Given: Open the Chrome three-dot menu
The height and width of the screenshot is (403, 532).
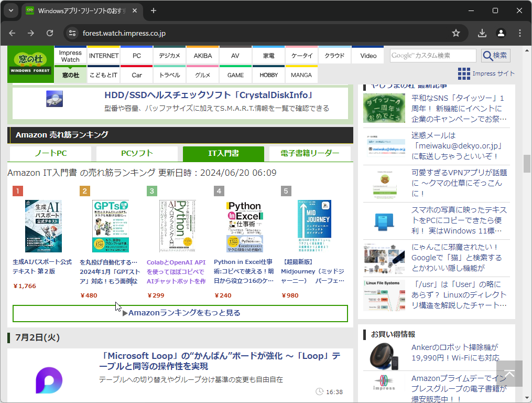Looking at the screenshot, I should [x=520, y=33].
